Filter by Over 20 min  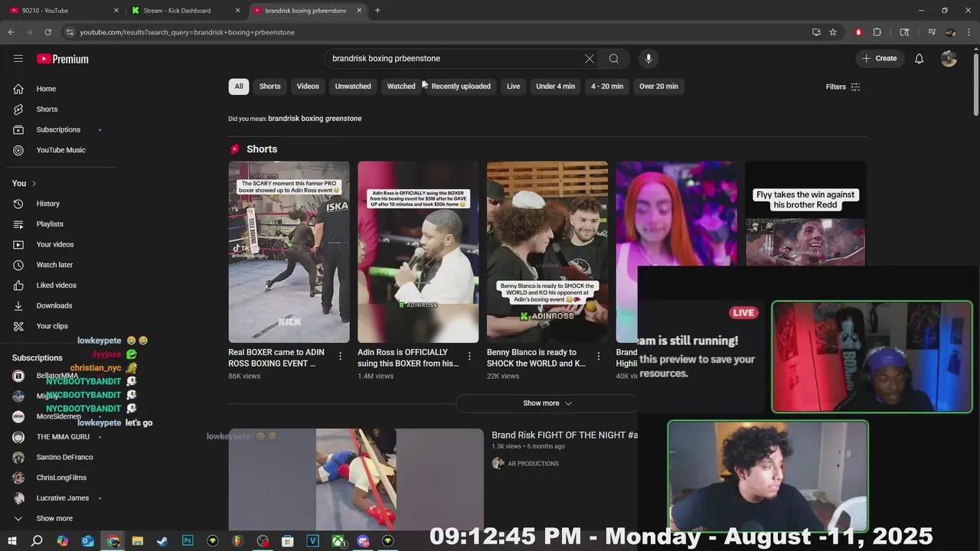[658, 86]
